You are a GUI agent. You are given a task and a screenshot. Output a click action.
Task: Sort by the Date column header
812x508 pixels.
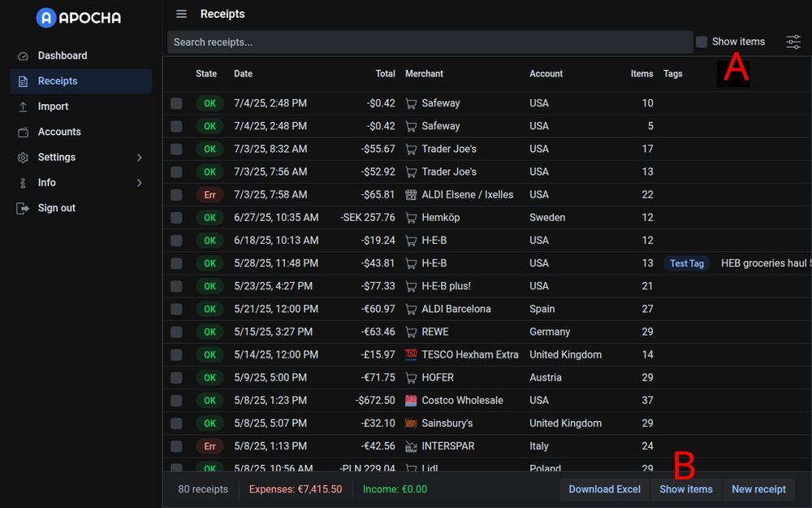243,74
